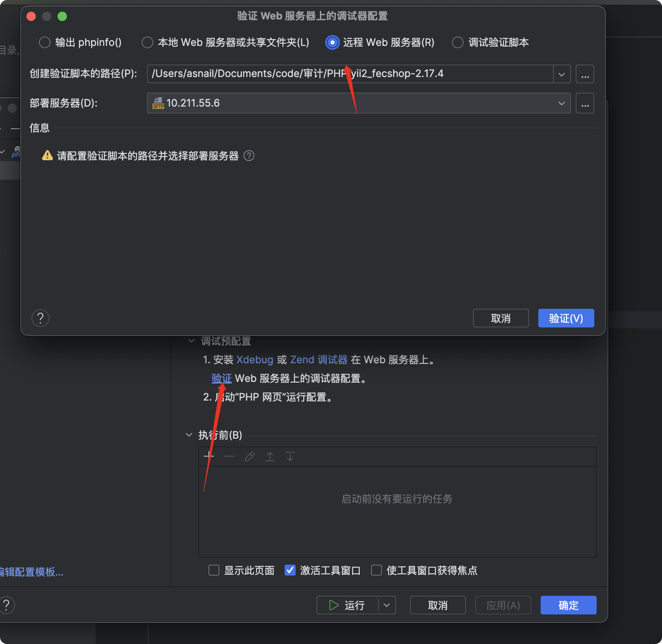Click the move task up arrow icon
This screenshot has width=662, height=644.
tap(270, 456)
